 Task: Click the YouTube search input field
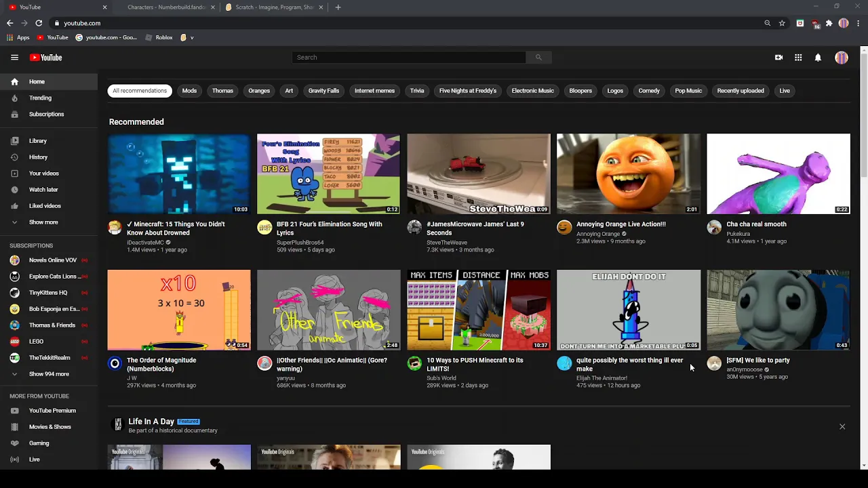pyautogui.click(x=409, y=58)
